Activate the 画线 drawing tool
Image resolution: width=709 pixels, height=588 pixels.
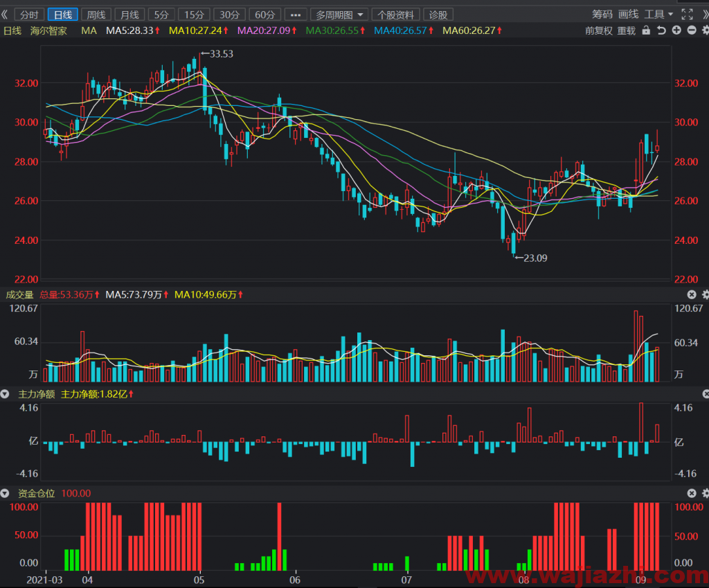[x=629, y=15]
